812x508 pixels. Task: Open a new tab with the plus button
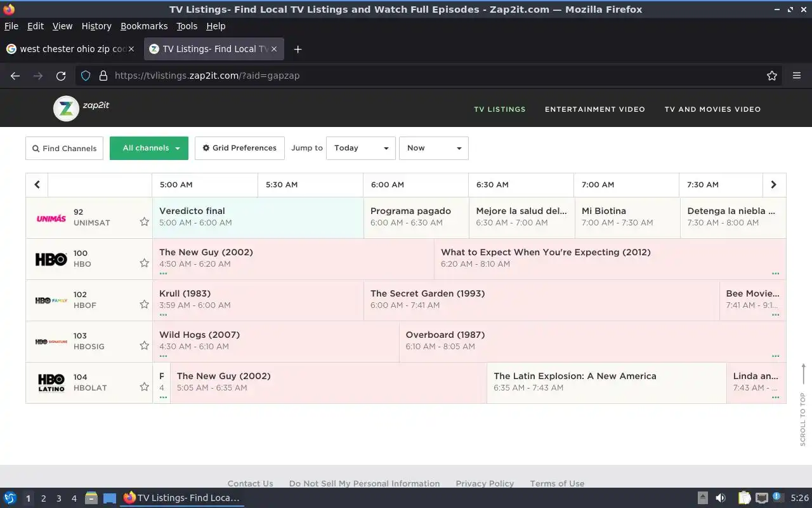click(x=298, y=49)
